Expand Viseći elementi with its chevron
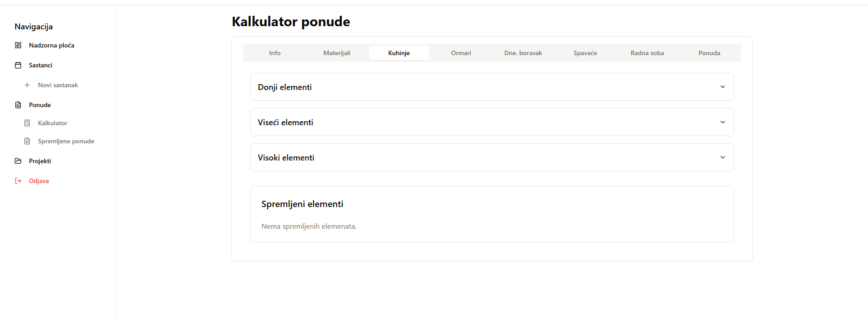The height and width of the screenshot is (316, 868). 723,122
